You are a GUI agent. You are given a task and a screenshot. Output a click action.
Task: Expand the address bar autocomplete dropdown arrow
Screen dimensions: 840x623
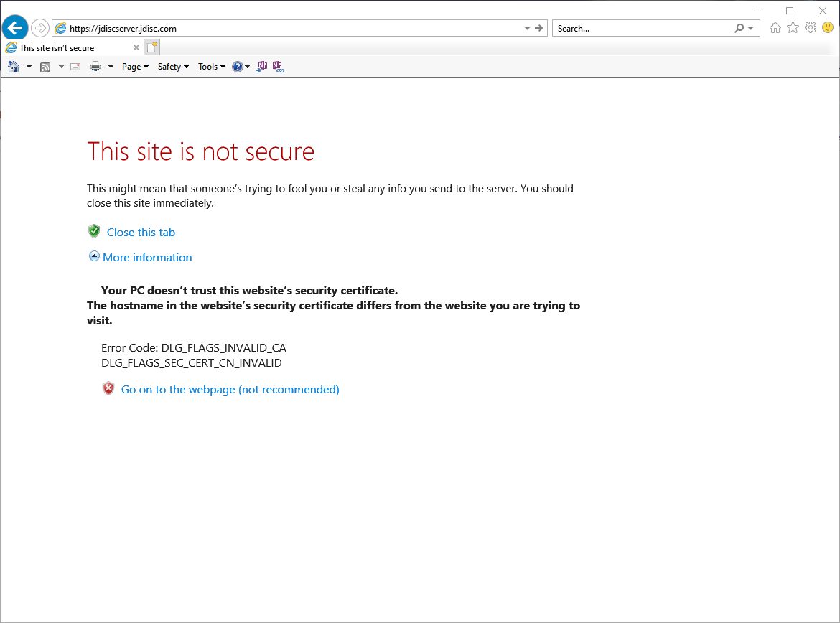click(x=528, y=29)
